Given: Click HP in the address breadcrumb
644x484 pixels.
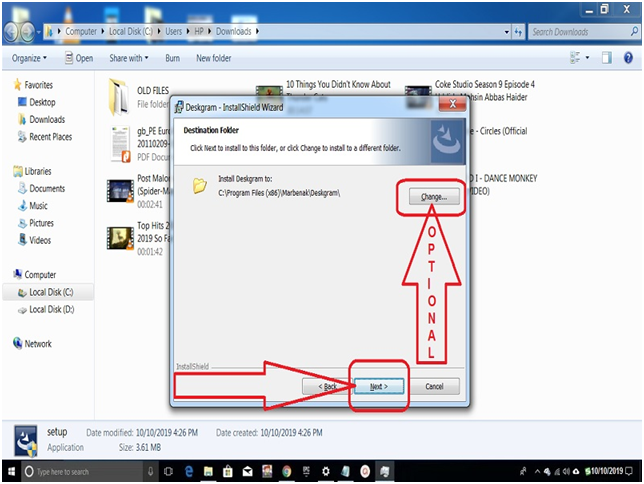Looking at the screenshot, I should [199, 31].
